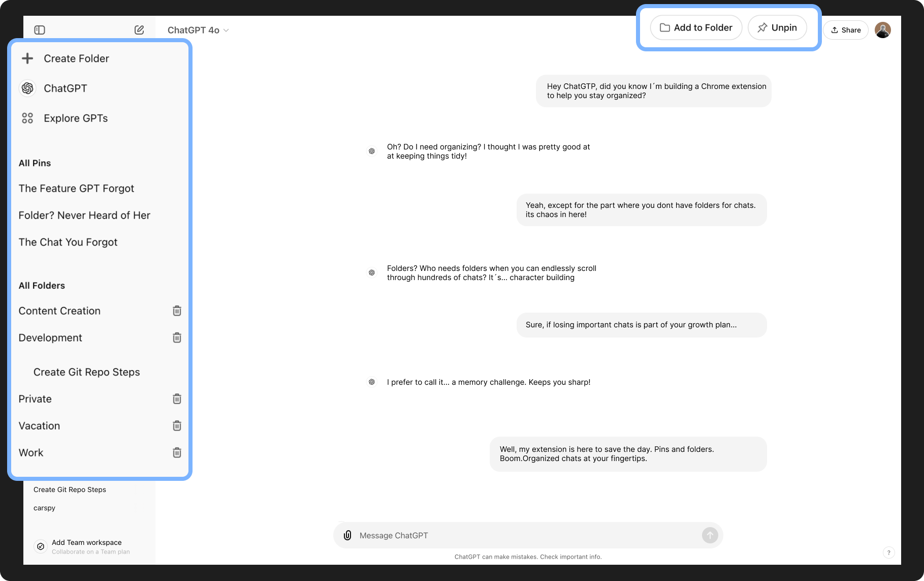Click the 'ChatGPT can make mistakes' notice
Viewport: 924px width, 581px height.
click(x=528, y=557)
